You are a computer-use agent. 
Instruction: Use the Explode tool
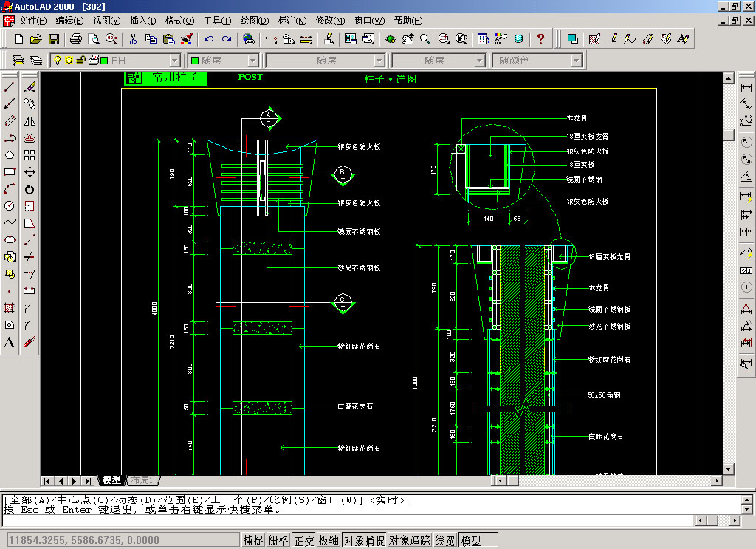coord(30,342)
